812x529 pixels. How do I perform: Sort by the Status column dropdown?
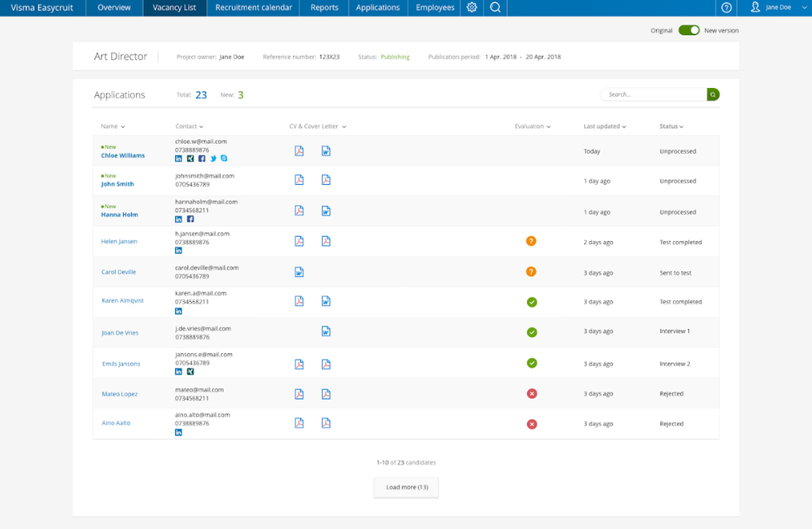click(671, 127)
